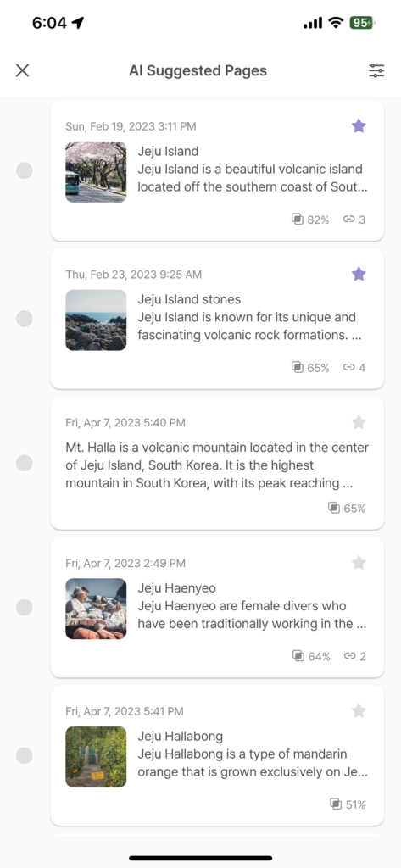Select the radio circle beside Jeju Haenyeo
Screen dimensions: 401x868
point(24,607)
